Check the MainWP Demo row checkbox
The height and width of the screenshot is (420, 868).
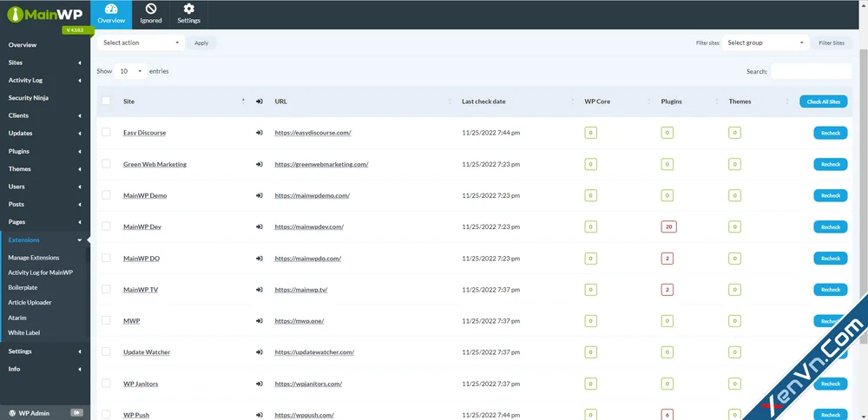pyautogui.click(x=106, y=194)
